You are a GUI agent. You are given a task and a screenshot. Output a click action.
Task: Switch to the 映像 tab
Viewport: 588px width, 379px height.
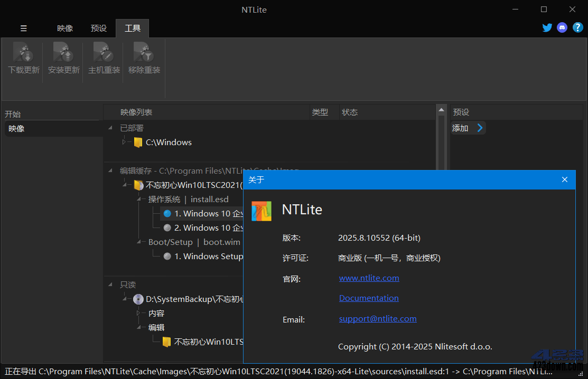(x=64, y=27)
